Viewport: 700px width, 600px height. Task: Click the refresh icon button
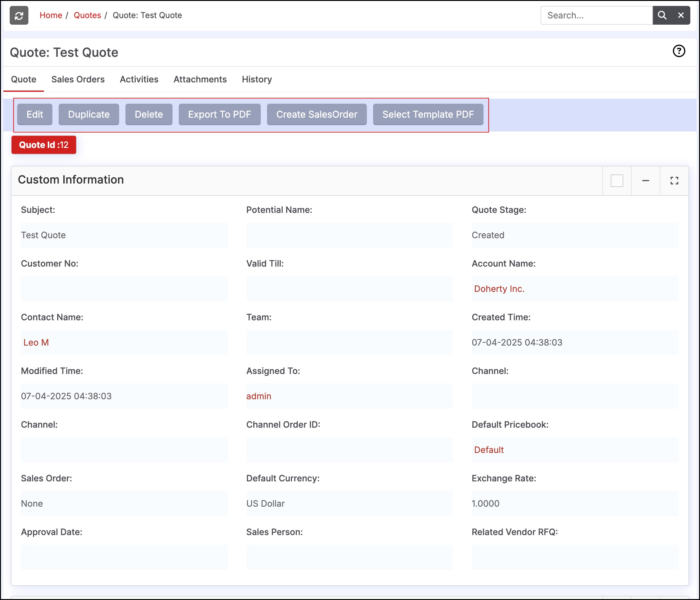coord(19,15)
